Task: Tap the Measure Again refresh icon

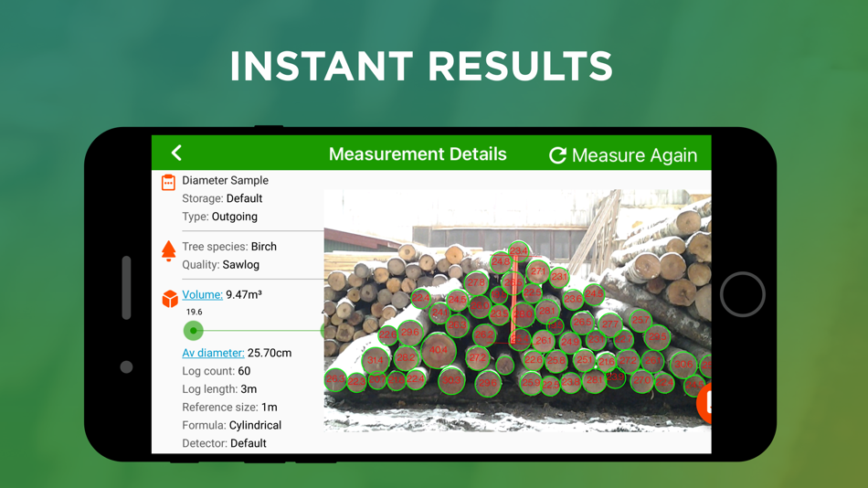Action: pos(557,155)
